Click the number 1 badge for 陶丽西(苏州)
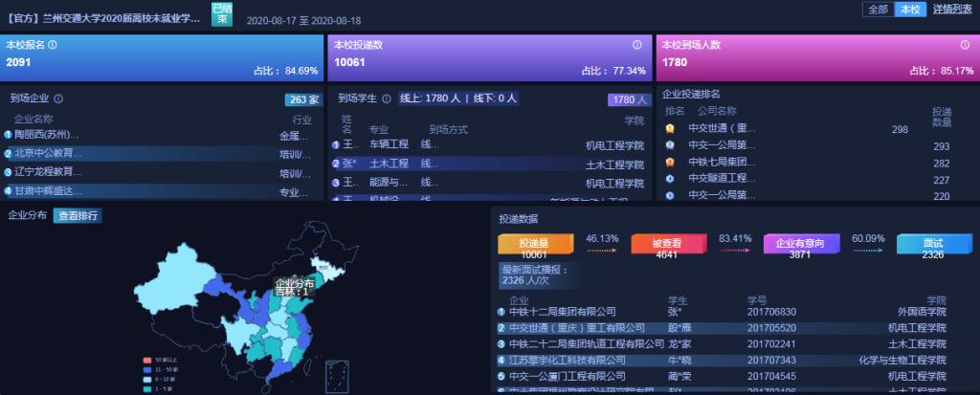980x395 pixels. 8,135
